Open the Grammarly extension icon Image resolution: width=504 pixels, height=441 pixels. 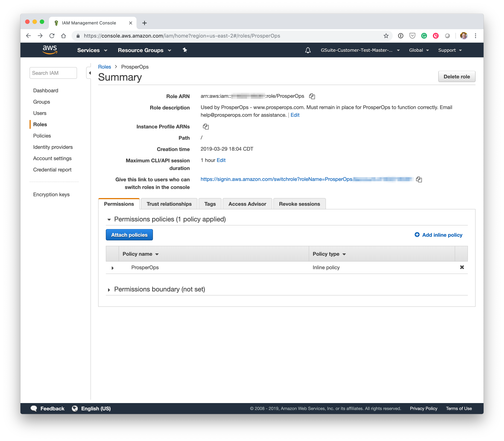[424, 36]
